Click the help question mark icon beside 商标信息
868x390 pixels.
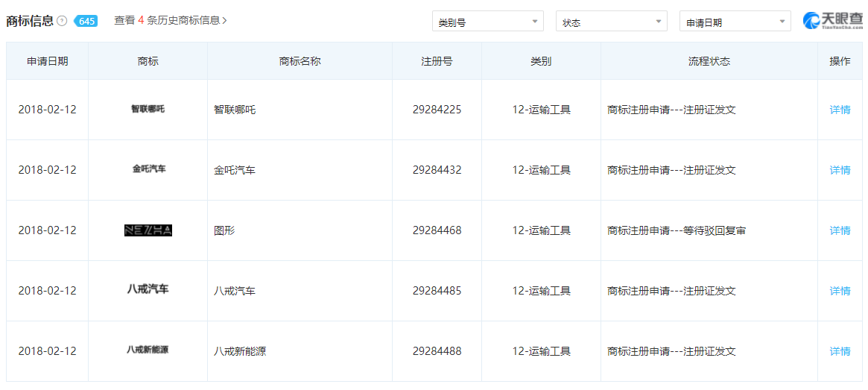[62, 21]
